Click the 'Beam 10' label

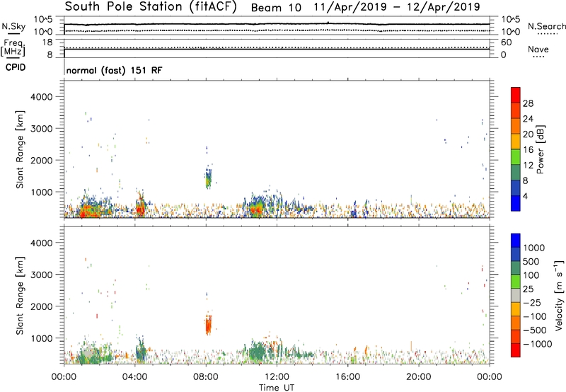coord(276,8)
